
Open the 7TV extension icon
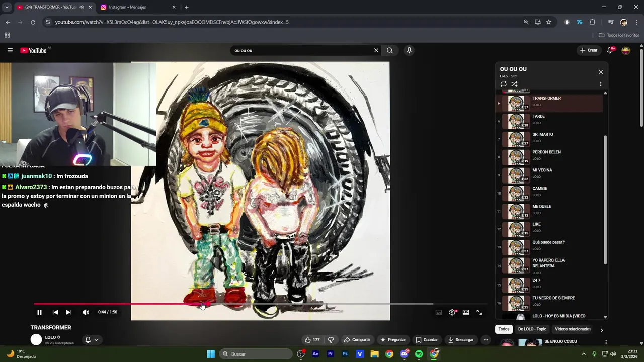coord(580,22)
